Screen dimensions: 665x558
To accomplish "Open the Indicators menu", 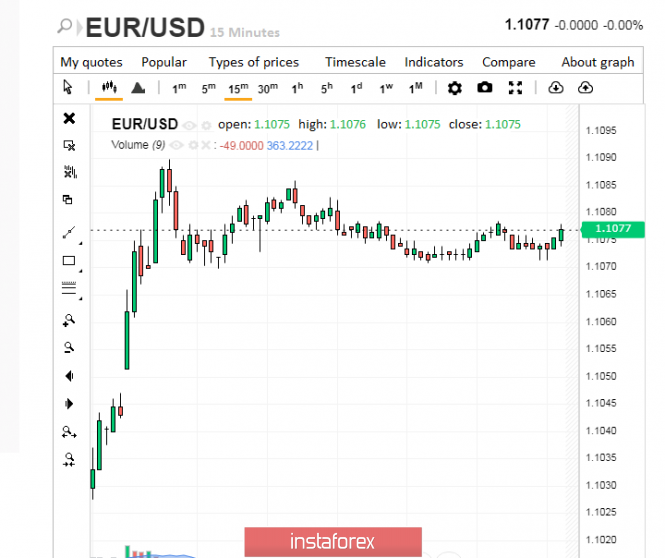I will click(433, 62).
